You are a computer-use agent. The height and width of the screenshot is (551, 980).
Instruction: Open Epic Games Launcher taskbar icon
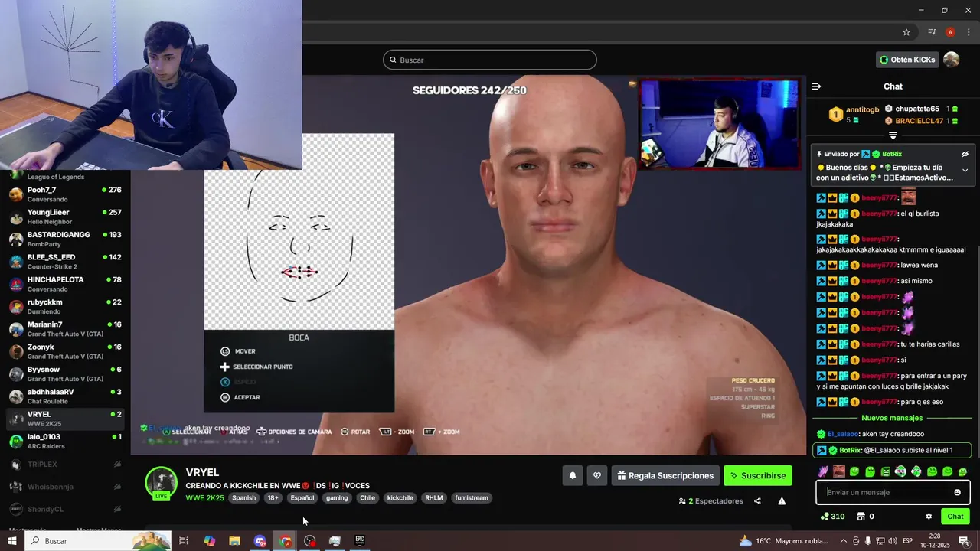click(x=360, y=541)
